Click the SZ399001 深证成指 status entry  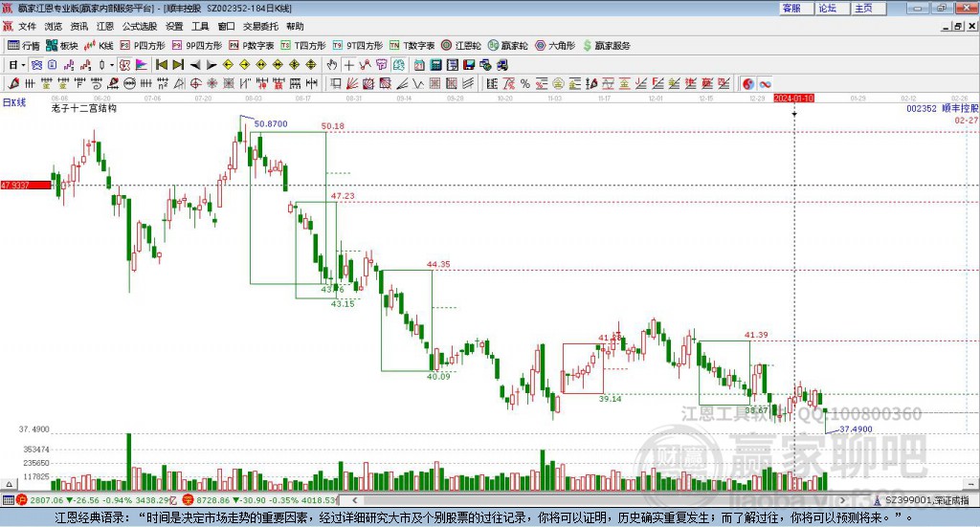click(x=922, y=500)
